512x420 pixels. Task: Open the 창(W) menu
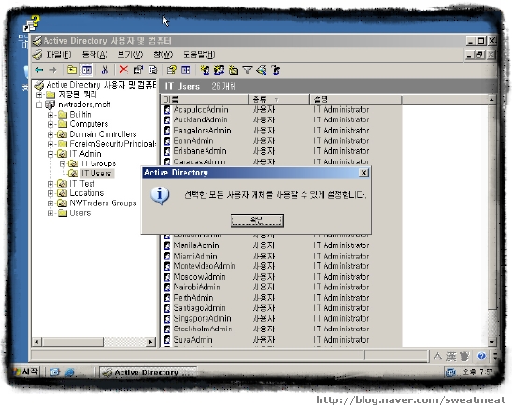pos(163,54)
